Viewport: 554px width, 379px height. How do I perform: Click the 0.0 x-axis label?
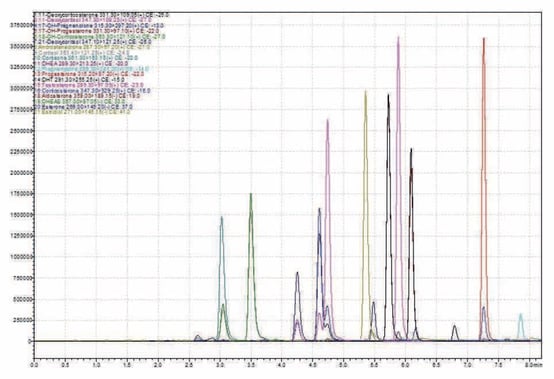(35, 365)
